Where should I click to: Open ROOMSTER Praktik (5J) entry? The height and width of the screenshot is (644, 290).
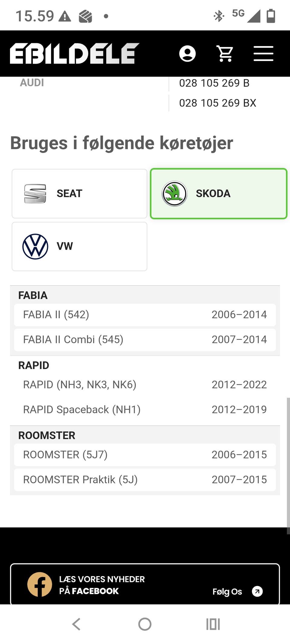pyautogui.click(x=145, y=480)
